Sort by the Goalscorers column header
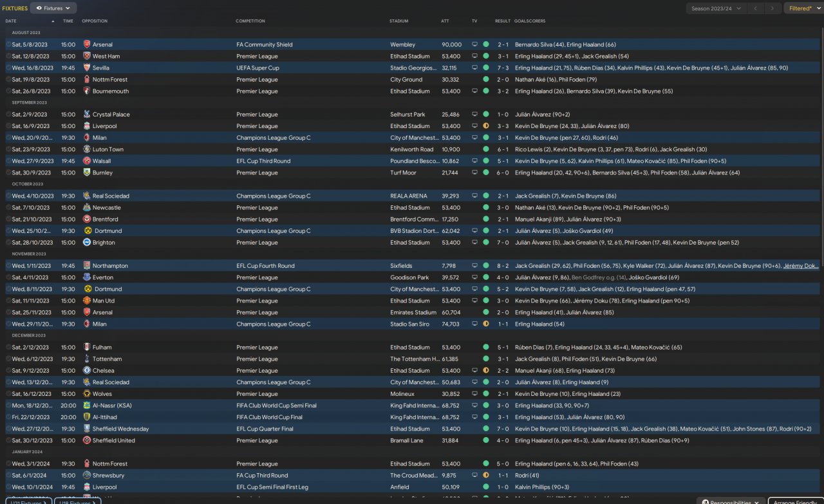The image size is (824, 504). point(531,21)
